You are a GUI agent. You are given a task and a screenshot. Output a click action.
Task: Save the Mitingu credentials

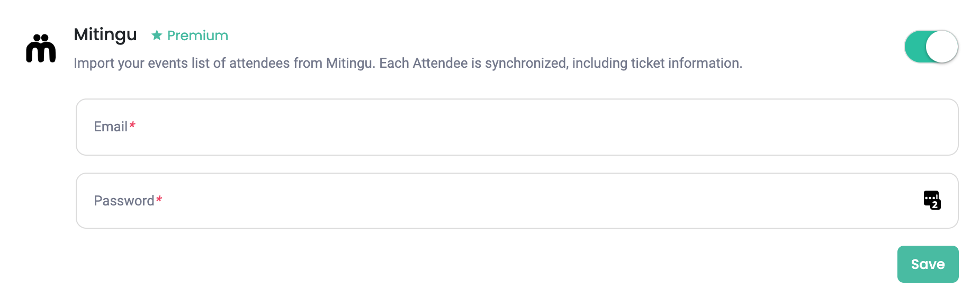(928, 264)
